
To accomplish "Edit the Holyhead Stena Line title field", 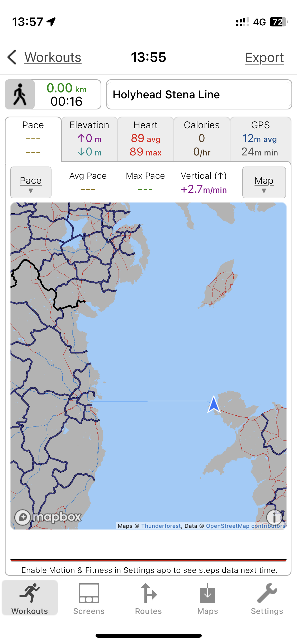I will 199,94.
